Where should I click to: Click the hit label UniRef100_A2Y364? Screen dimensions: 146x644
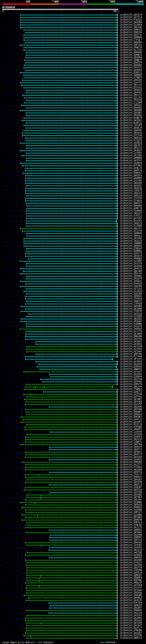[x=131, y=585]
